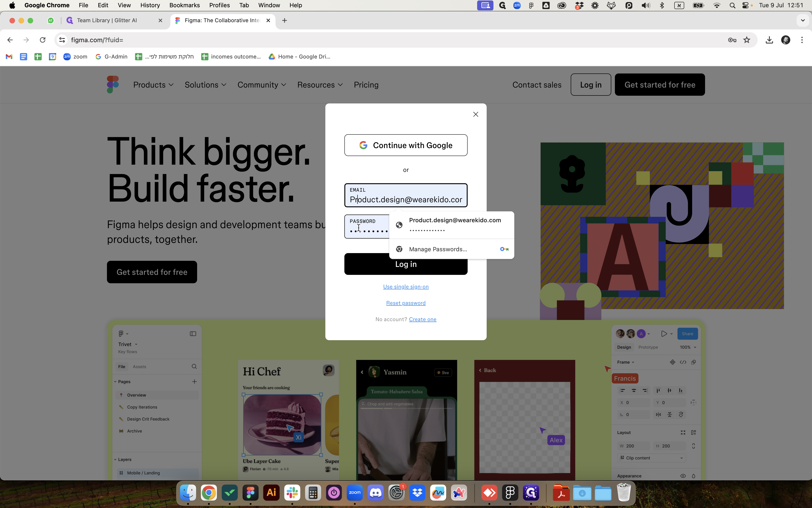Close the login dialog with the X

point(476,114)
